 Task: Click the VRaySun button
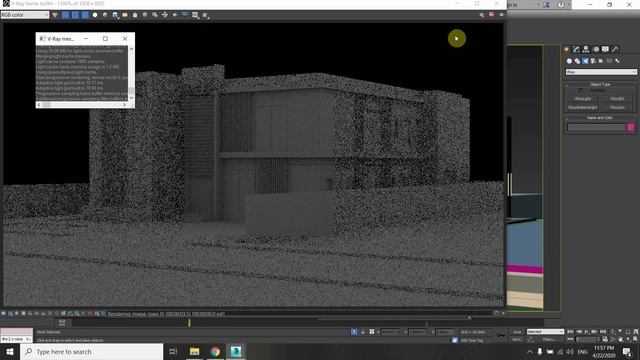click(x=617, y=107)
